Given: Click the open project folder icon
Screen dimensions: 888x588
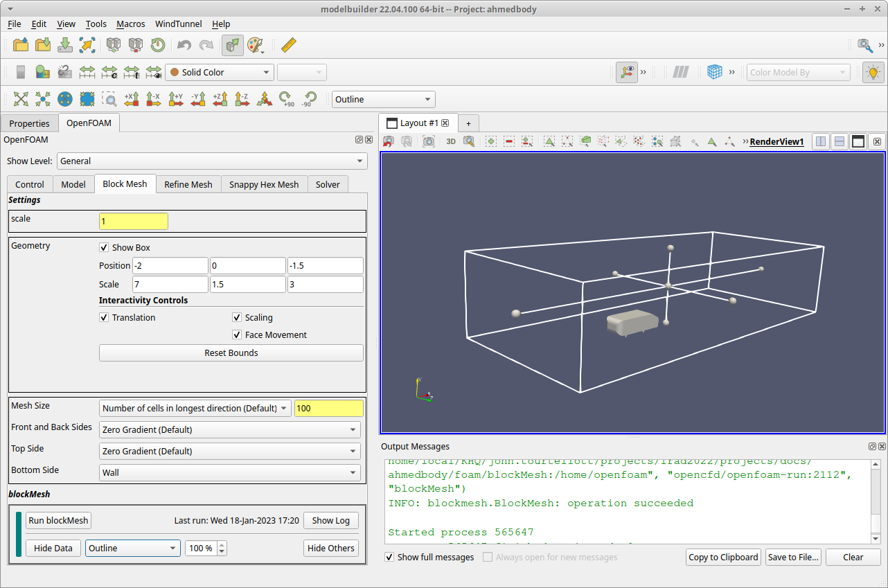Looking at the screenshot, I should [x=21, y=45].
